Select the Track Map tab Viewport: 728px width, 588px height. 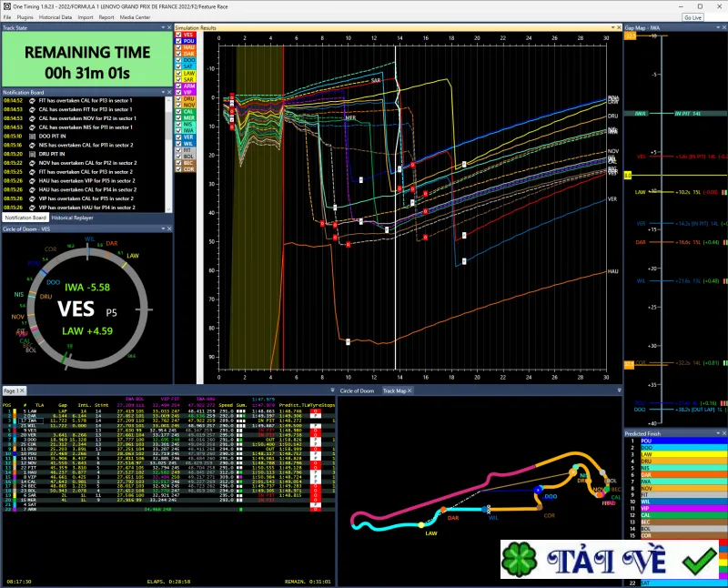click(398, 390)
